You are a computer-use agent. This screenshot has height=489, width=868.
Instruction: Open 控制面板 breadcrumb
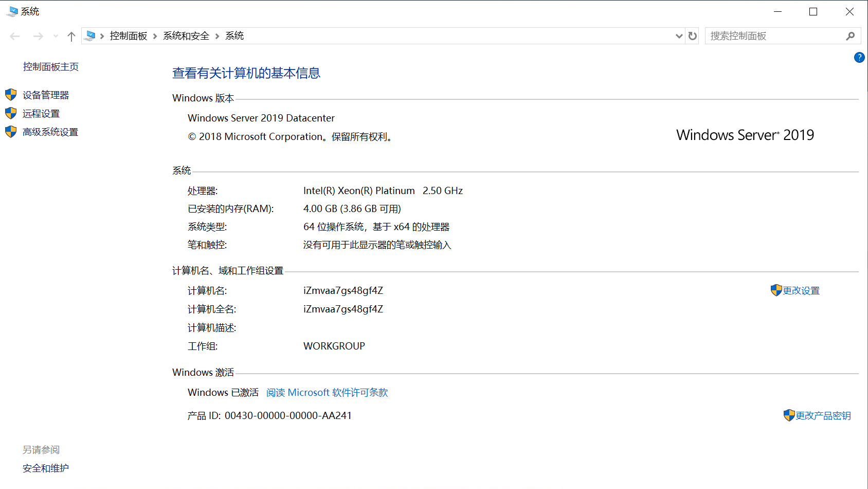[x=129, y=36]
